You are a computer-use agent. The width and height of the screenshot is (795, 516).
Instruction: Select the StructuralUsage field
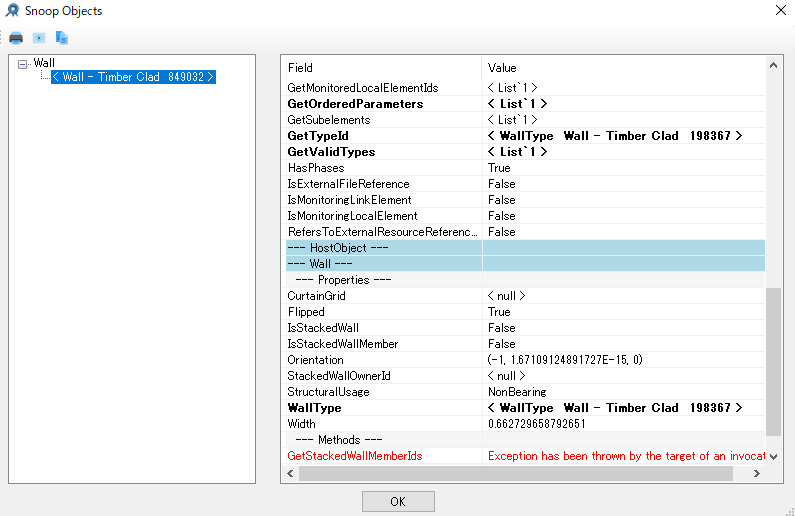point(328,392)
